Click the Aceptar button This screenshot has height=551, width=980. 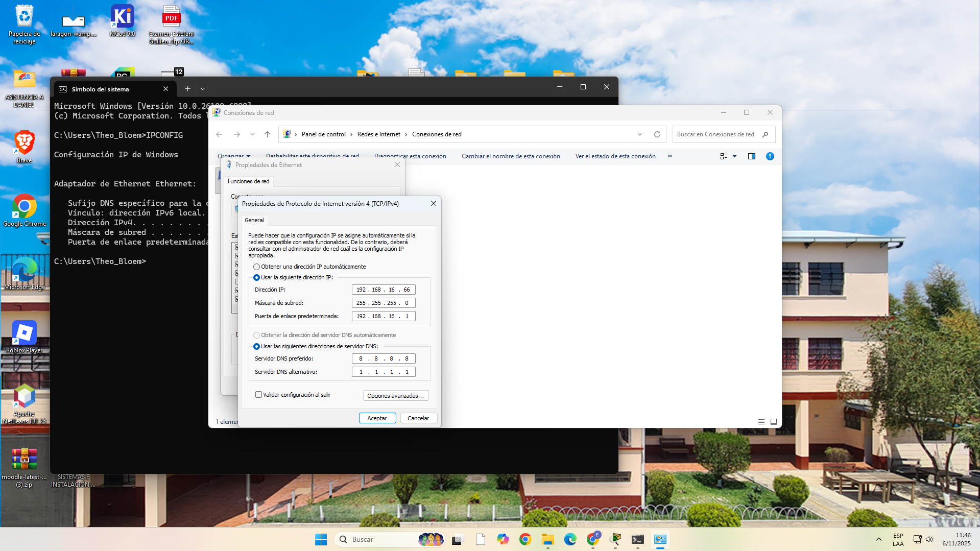[377, 418]
